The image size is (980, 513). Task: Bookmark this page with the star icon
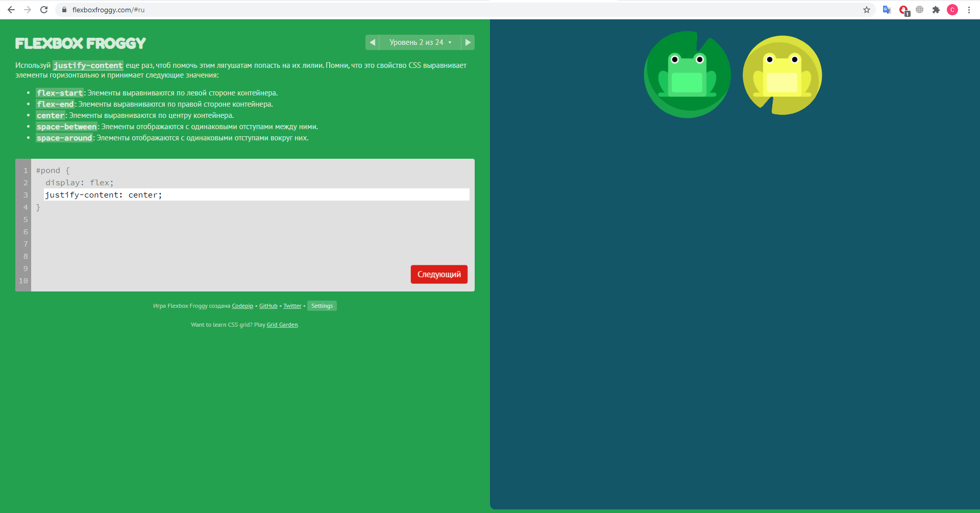coord(867,10)
